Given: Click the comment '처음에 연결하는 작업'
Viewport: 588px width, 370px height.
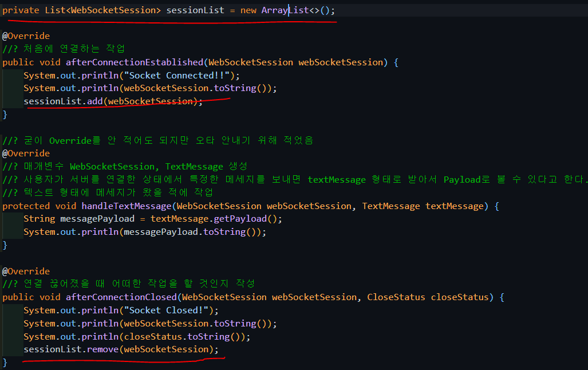Looking at the screenshot, I should point(64,49).
